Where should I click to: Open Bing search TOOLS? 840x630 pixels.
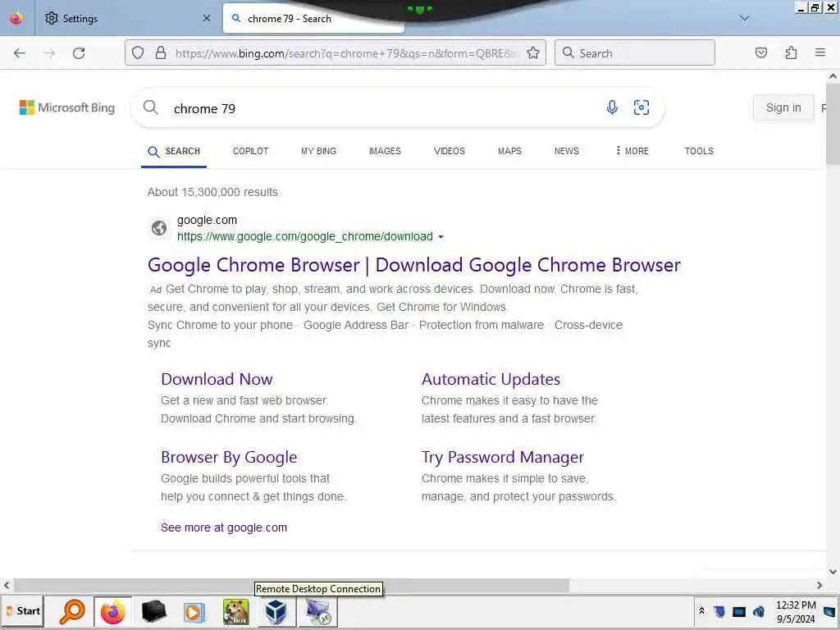[699, 151]
